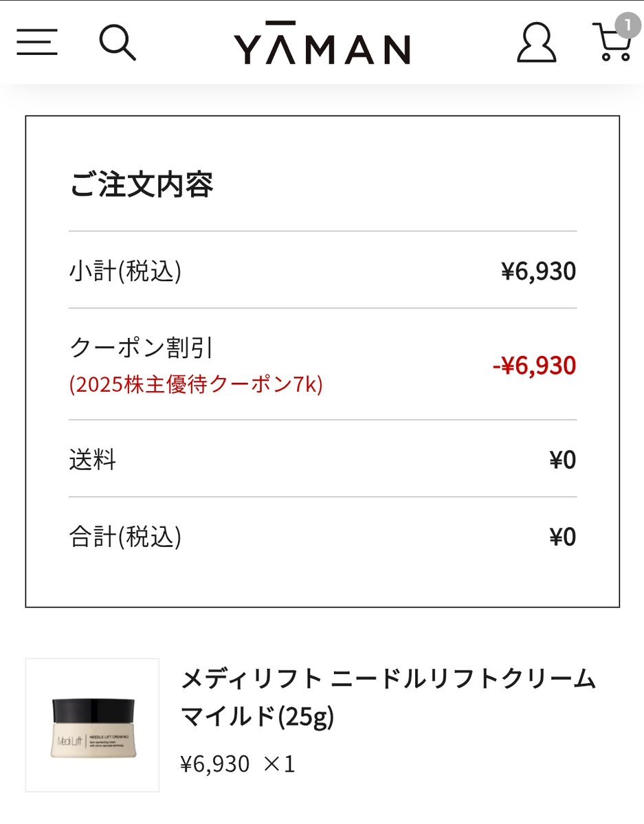Select the クーポン割引 label

[142, 348]
